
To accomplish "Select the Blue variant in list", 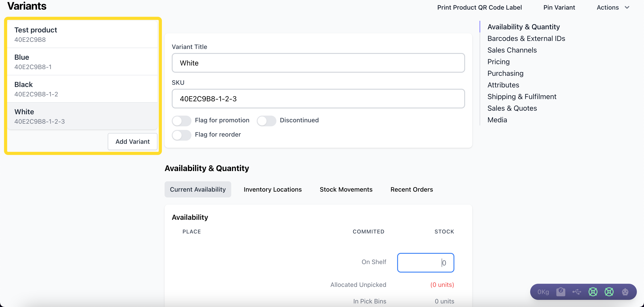I will 82,61.
